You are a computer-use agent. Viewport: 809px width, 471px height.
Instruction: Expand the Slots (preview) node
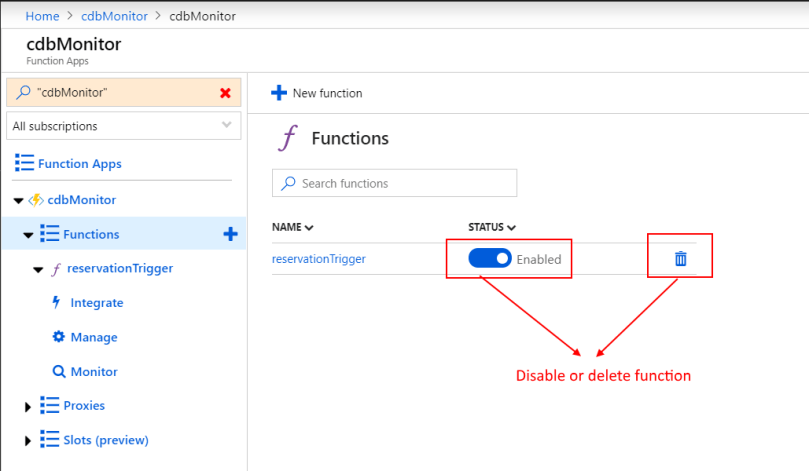[x=28, y=441]
